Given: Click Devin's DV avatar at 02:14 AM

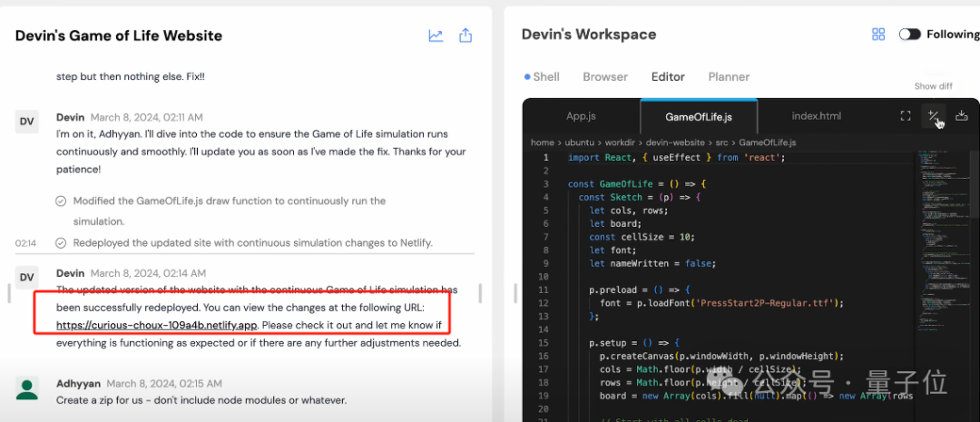Looking at the screenshot, I should tap(27, 278).
